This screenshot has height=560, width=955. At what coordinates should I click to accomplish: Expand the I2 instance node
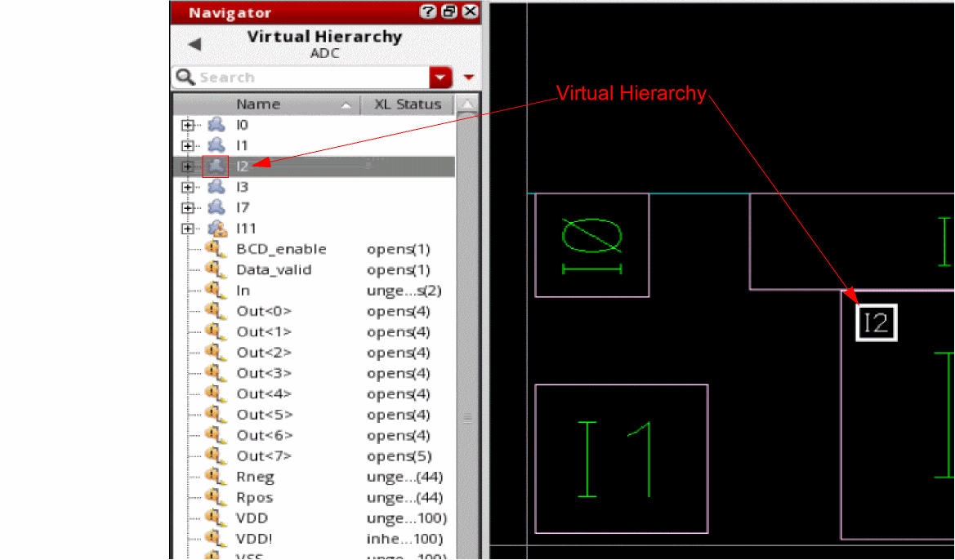[188, 167]
